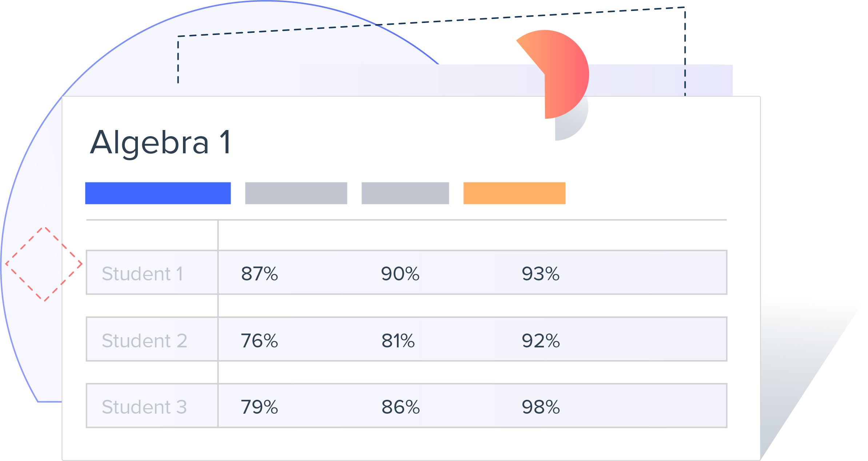The width and height of the screenshot is (868, 461).
Task: Click Student 3's 98% score
Action: point(541,407)
